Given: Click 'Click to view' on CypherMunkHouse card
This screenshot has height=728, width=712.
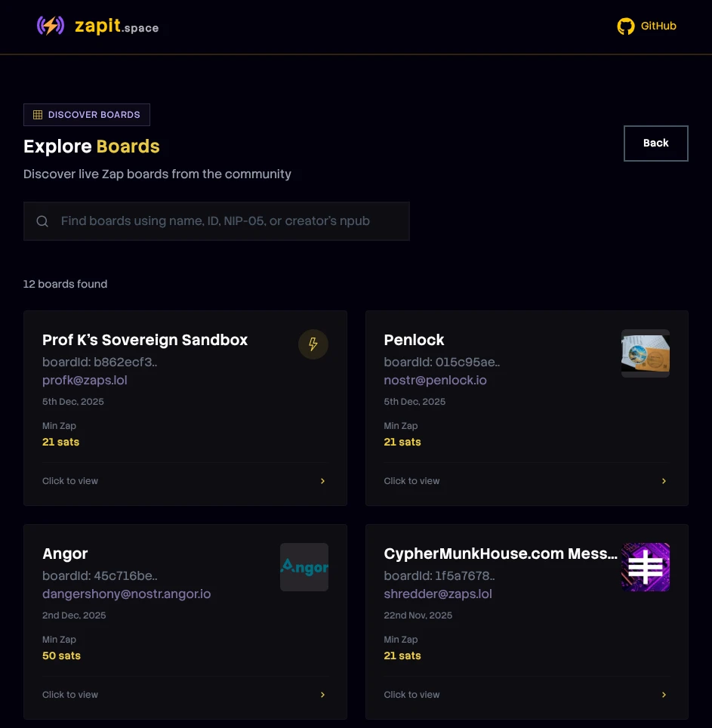Looking at the screenshot, I should [411, 695].
